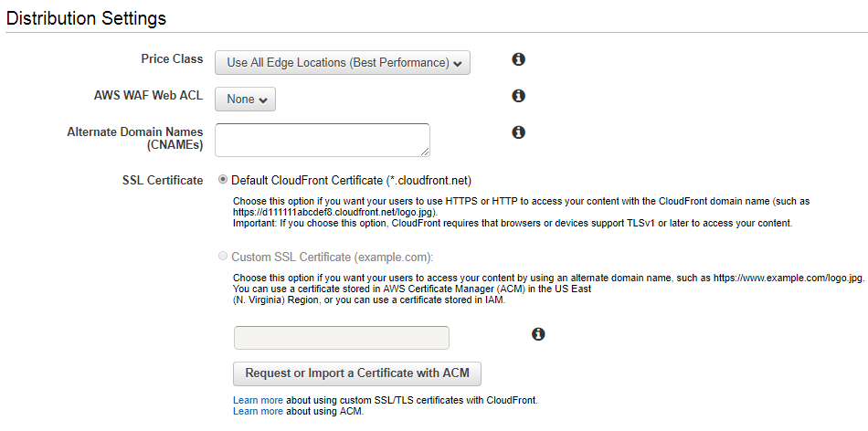Image resolution: width=868 pixels, height=431 pixels.
Task: Select Default CloudFront Certificate radio button
Action: 223,180
